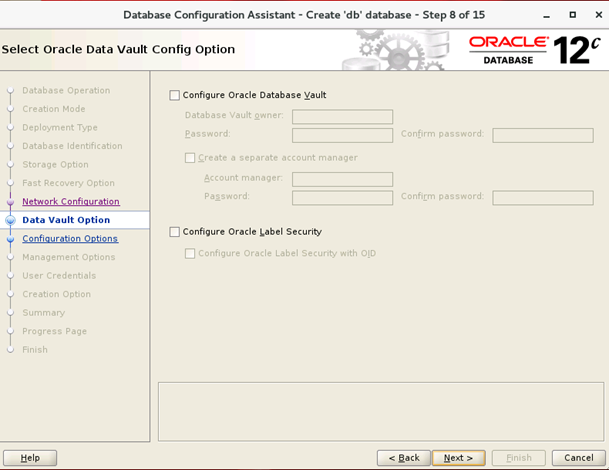Click the Data Vault Option step bullet icon
Image resolution: width=609 pixels, height=470 pixels.
tap(10, 220)
